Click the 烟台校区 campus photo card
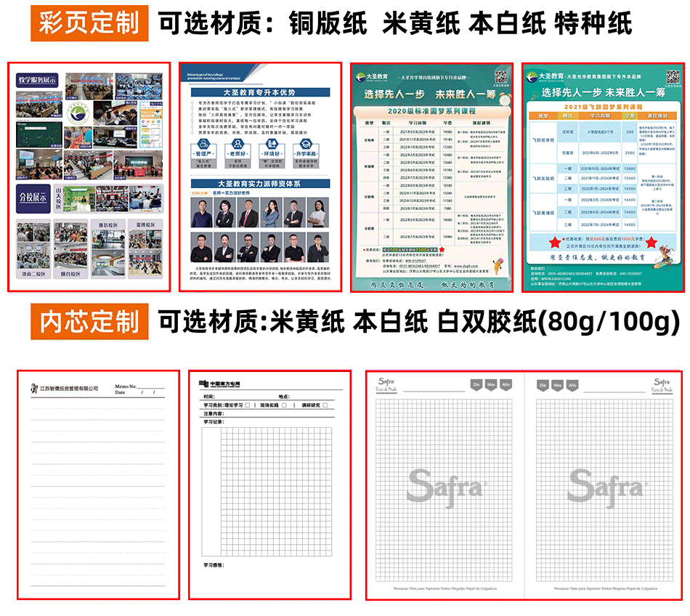Viewport: 690px width, 616px height. (71, 249)
